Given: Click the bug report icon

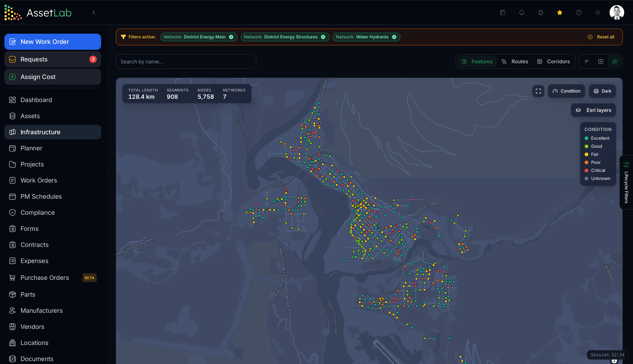Looking at the screenshot, I should point(541,12).
